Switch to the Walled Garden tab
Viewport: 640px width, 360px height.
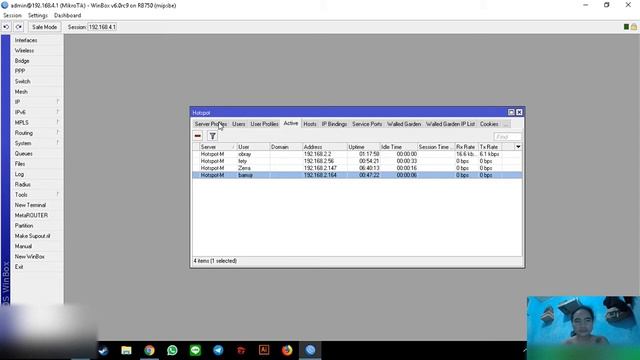pos(404,124)
